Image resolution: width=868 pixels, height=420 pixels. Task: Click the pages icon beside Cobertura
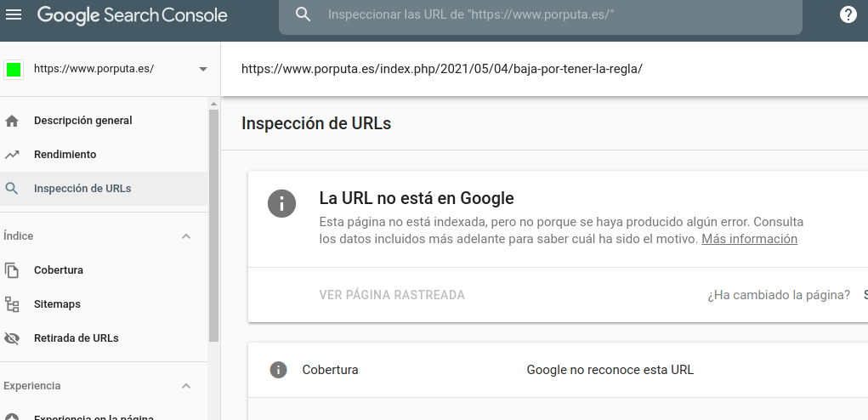[x=12, y=270]
